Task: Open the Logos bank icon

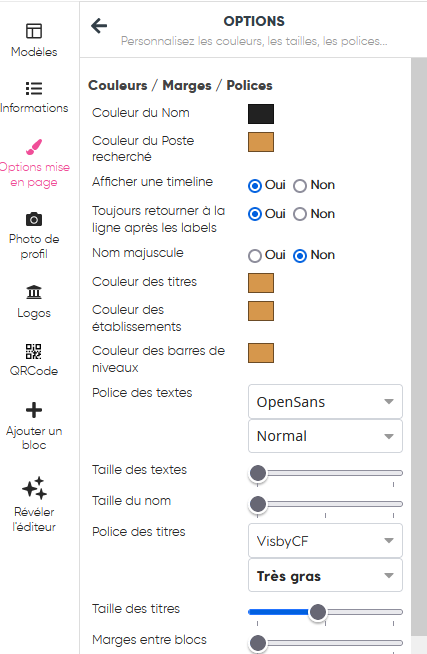Action: coord(34,292)
